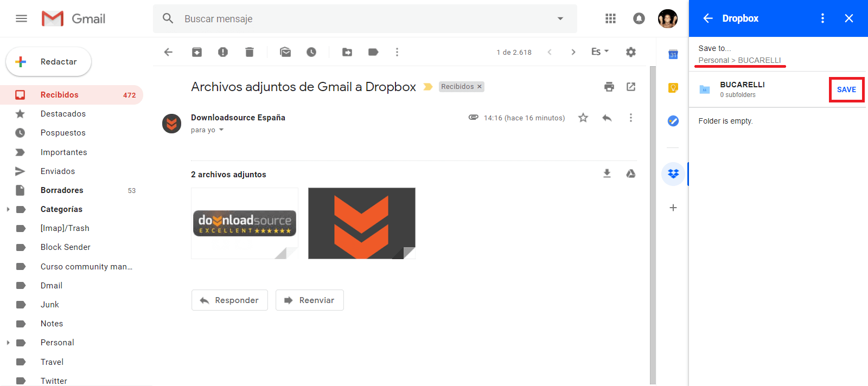868x386 pixels.
Task: Click SAVE in Dropbox panel
Action: (x=846, y=89)
